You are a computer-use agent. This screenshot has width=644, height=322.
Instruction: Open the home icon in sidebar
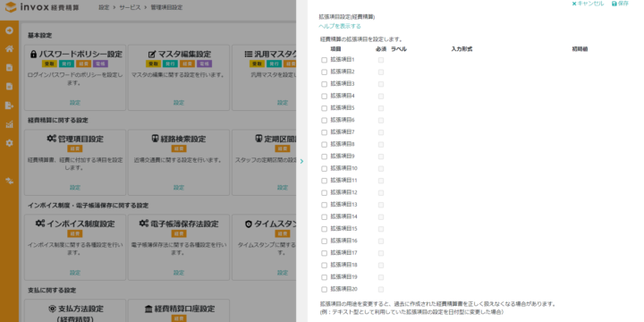pyautogui.click(x=9, y=49)
